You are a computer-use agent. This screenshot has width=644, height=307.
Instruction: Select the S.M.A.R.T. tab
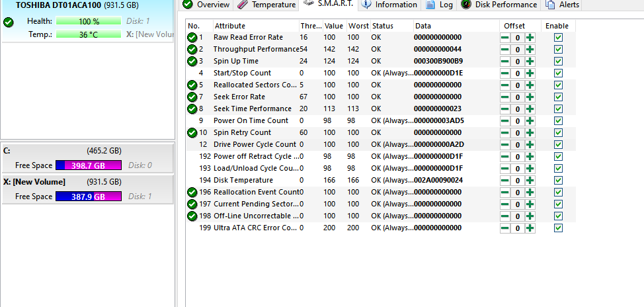tap(329, 4)
